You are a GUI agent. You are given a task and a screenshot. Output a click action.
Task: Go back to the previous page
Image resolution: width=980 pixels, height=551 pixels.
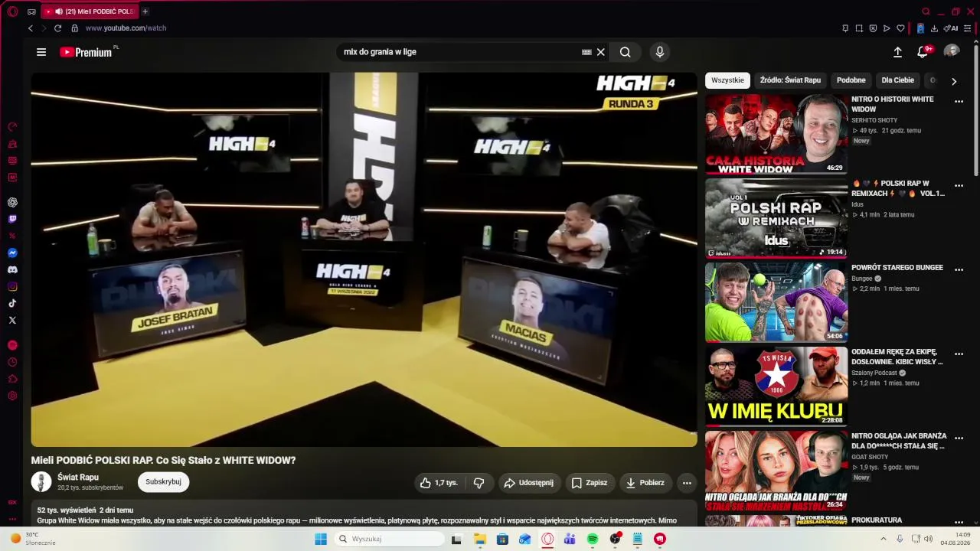pos(31,28)
